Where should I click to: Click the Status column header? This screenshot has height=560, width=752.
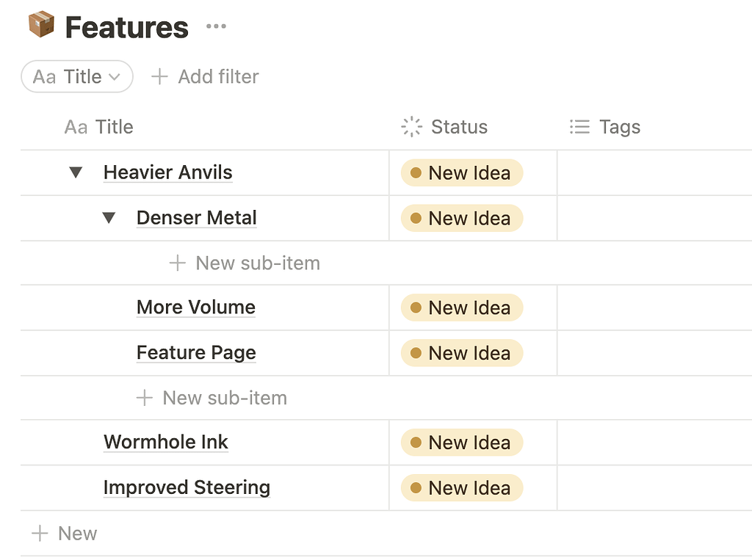tap(458, 127)
